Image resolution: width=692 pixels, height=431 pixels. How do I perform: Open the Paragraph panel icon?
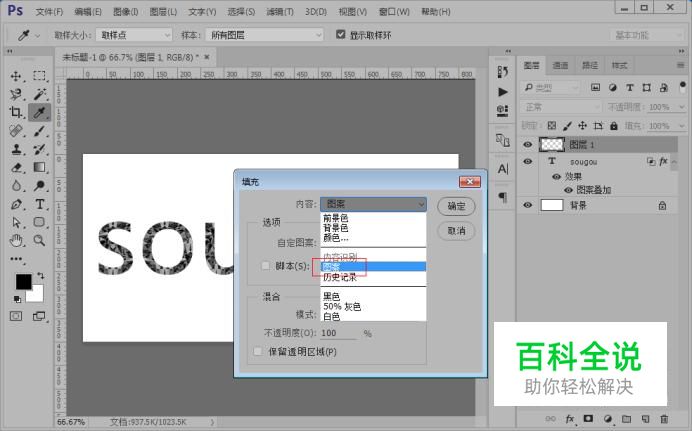click(x=503, y=197)
